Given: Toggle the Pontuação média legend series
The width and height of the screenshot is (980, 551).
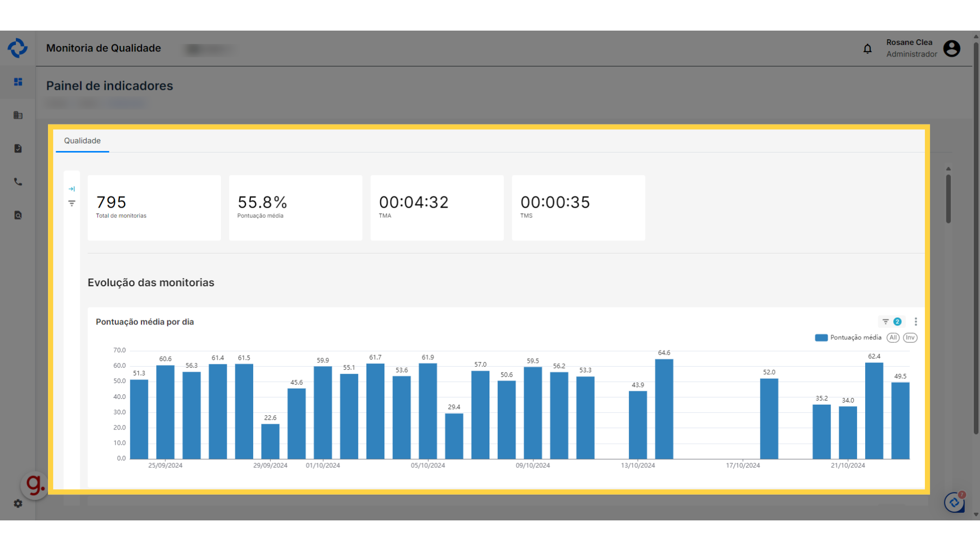Looking at the screenshot, I should coord(848,338).
